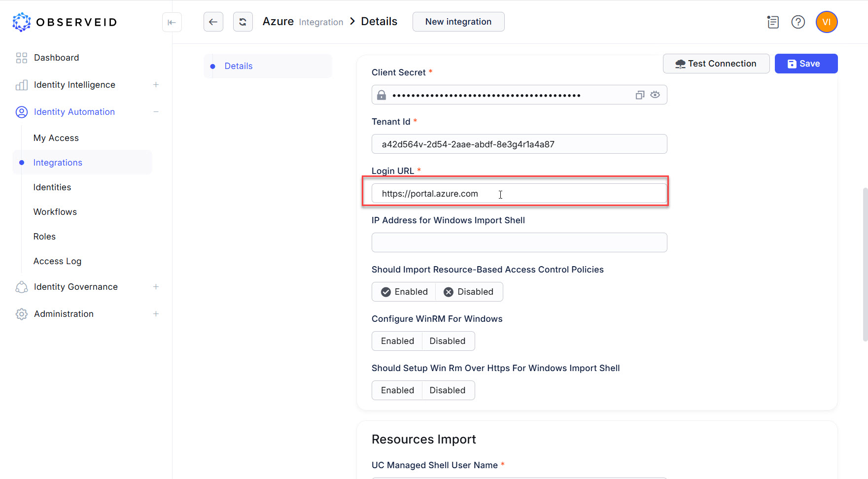Open the task list icon in header
This screenshot has width=868, height=479.
(773, 22)
